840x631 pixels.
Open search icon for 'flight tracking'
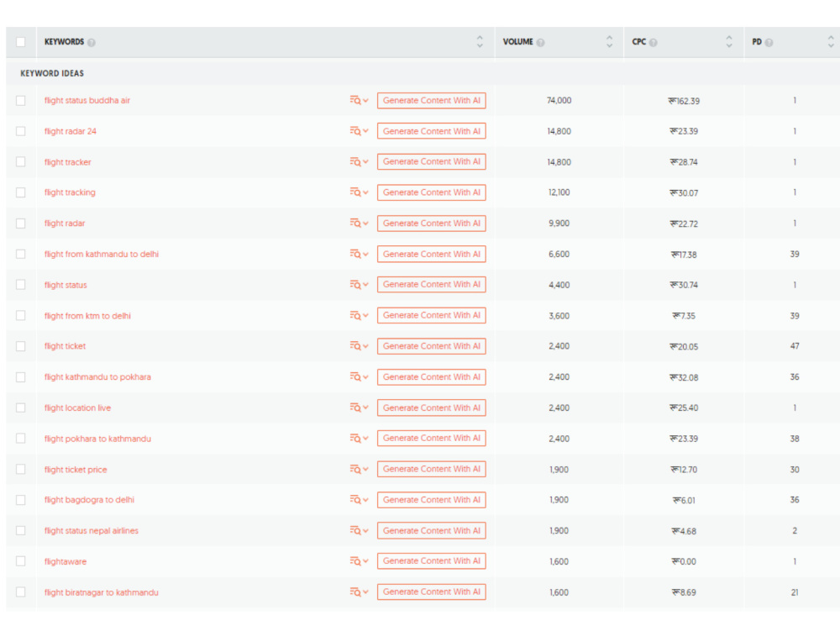359,192
